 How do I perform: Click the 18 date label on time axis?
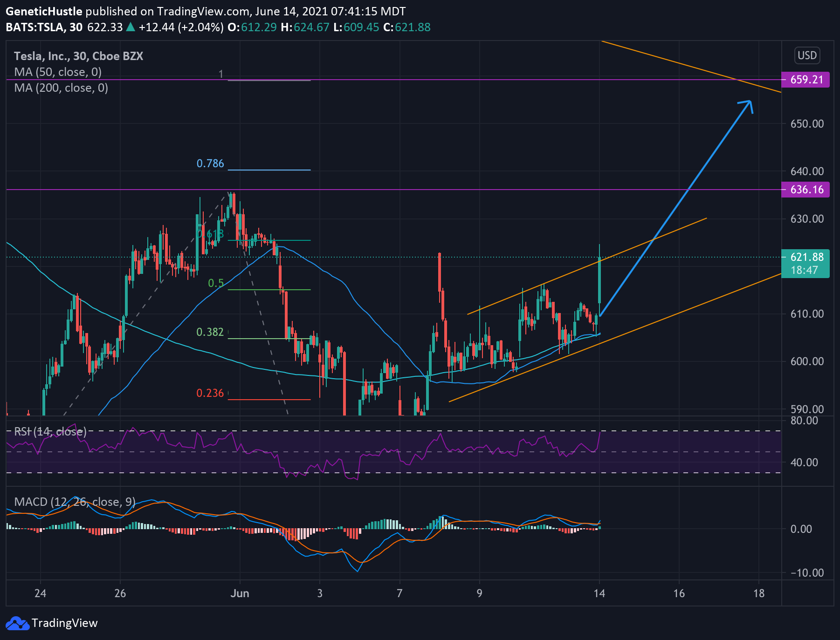[759, 593]
